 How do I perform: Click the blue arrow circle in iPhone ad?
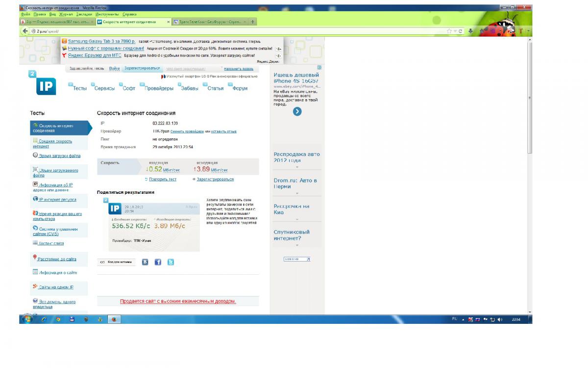pos(297,111)
